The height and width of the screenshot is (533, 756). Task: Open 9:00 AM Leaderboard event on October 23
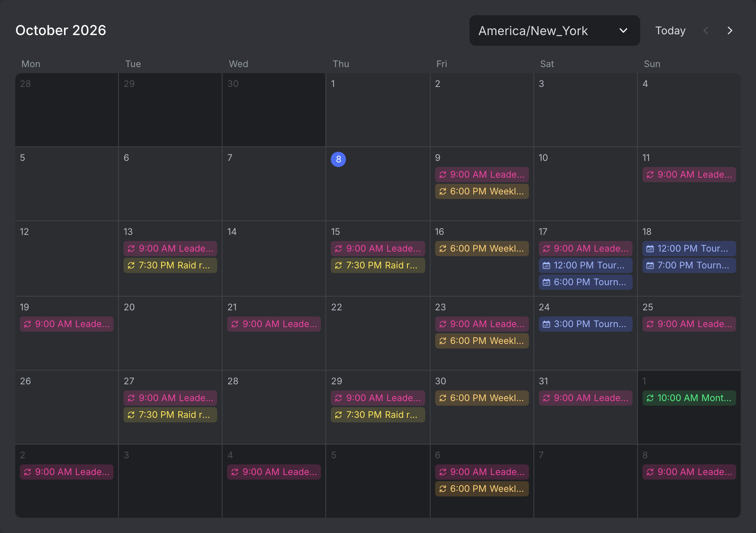[482, 324]
